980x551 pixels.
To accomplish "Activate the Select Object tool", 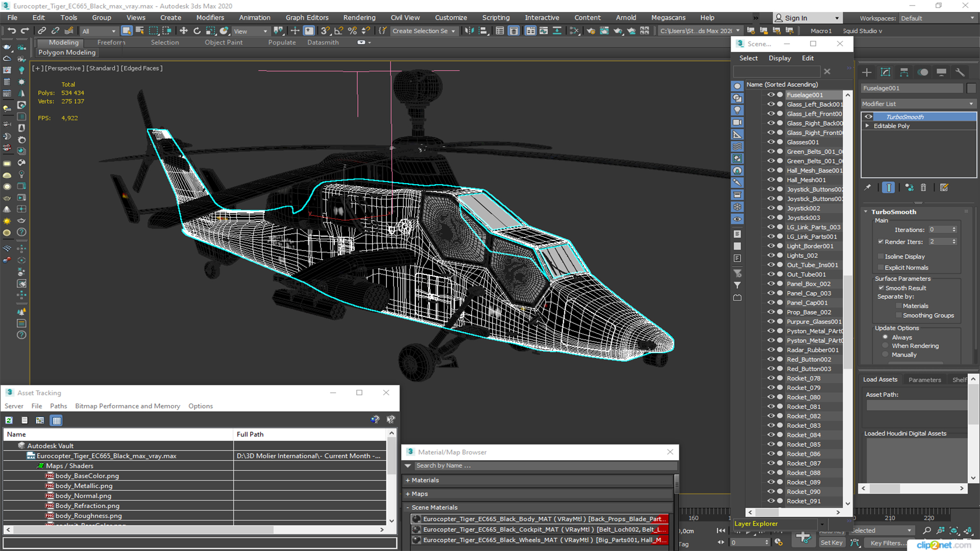I will pyautogui.click(x=127, y=31).
